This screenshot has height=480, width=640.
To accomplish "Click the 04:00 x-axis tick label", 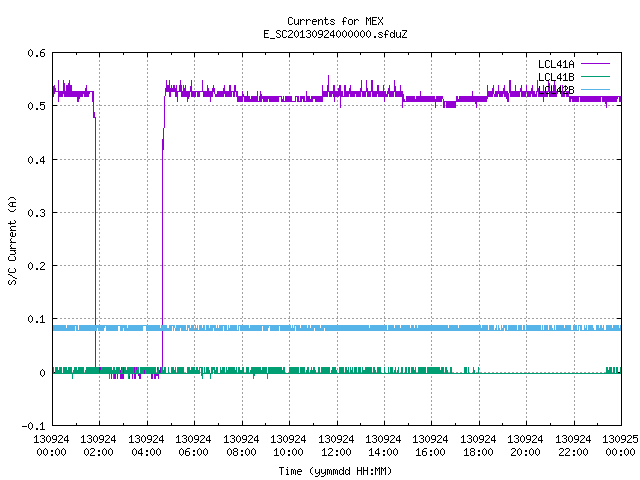I will pos(146,452).
